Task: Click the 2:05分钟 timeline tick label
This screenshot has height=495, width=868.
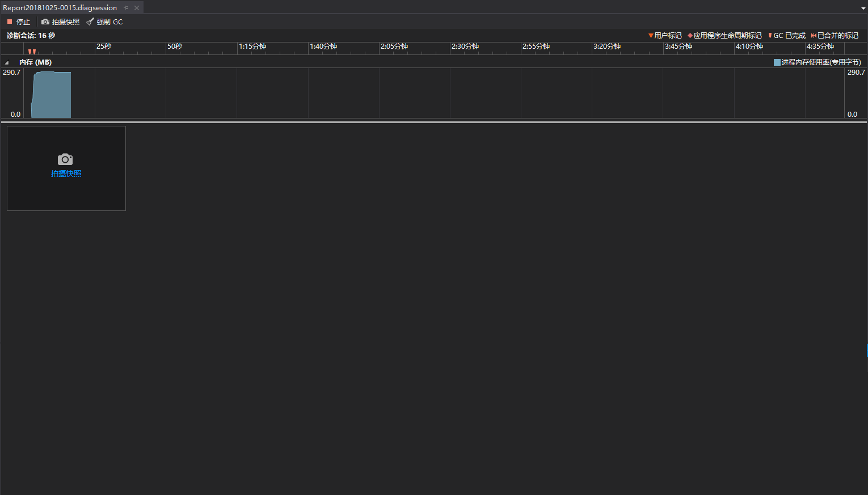Action: click(394, 46)
